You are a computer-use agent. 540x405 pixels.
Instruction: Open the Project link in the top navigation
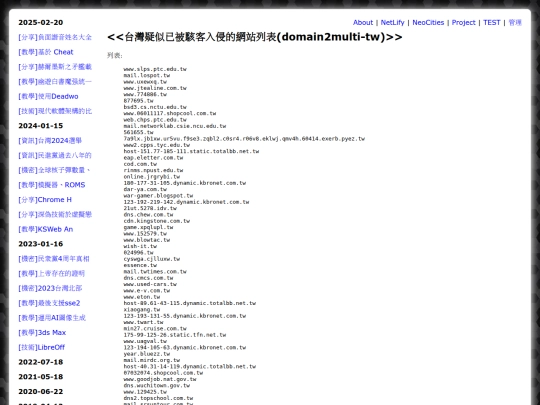pos(463,22)
